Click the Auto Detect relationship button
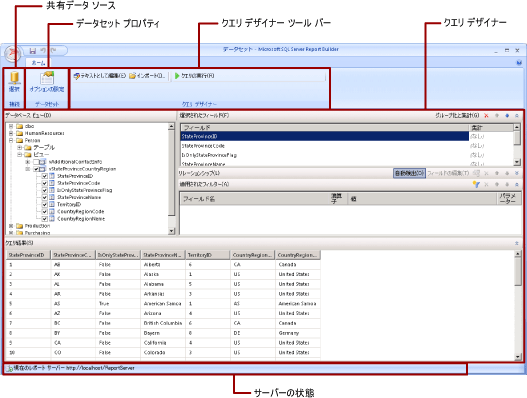The width and height of the screenshot is (527, 398). coord(409,173)
